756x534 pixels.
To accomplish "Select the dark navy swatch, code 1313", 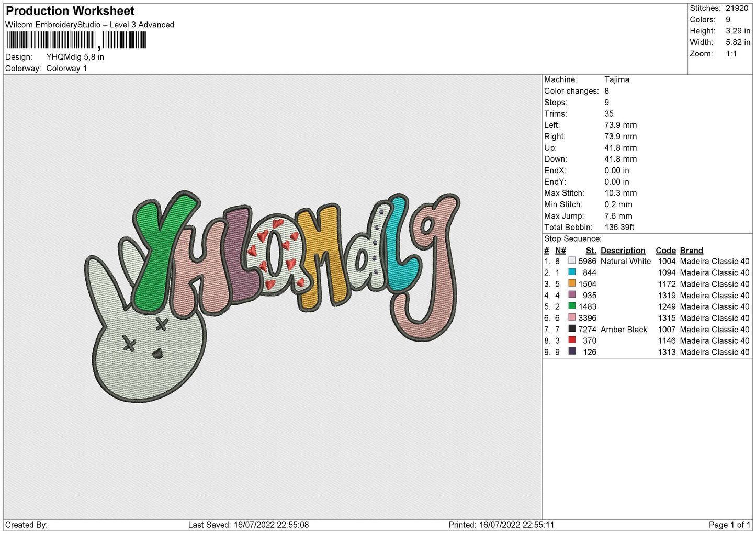I will pos(572,351).
